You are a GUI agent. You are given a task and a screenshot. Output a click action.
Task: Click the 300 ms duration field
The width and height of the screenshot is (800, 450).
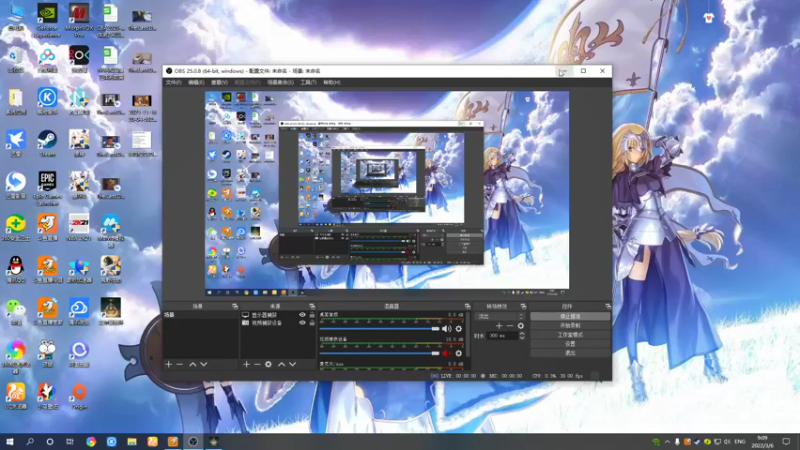tap(503, 336)
